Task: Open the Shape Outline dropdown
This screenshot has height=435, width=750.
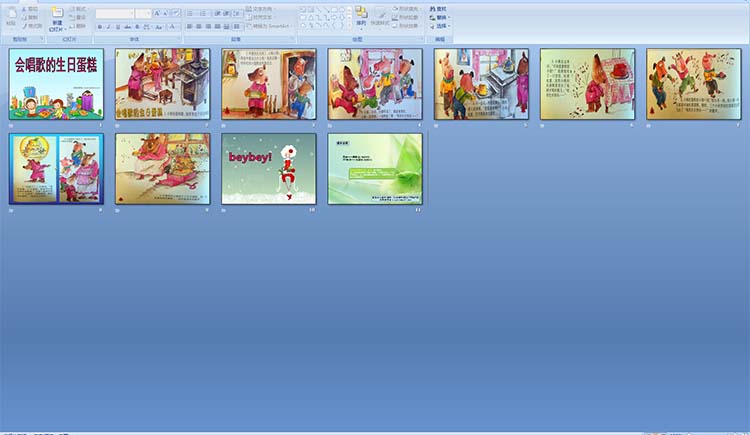Action: pos(406,17)
